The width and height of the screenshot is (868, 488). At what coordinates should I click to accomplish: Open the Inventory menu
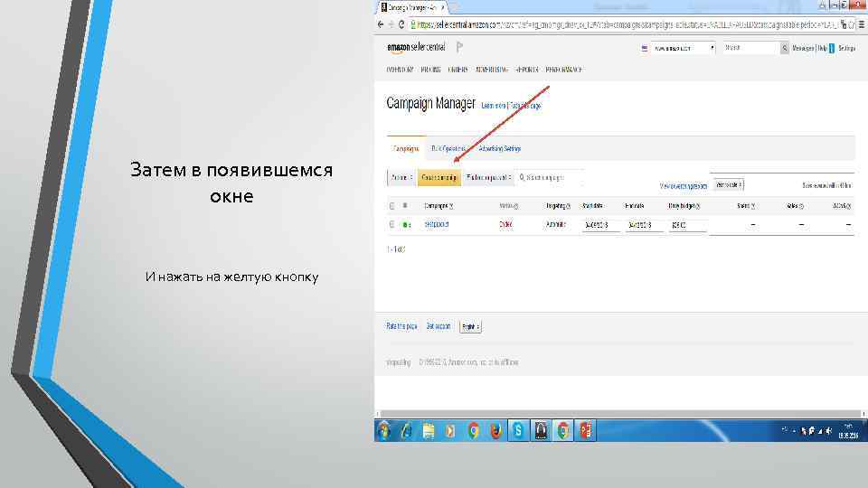click(x=400, y=70)
